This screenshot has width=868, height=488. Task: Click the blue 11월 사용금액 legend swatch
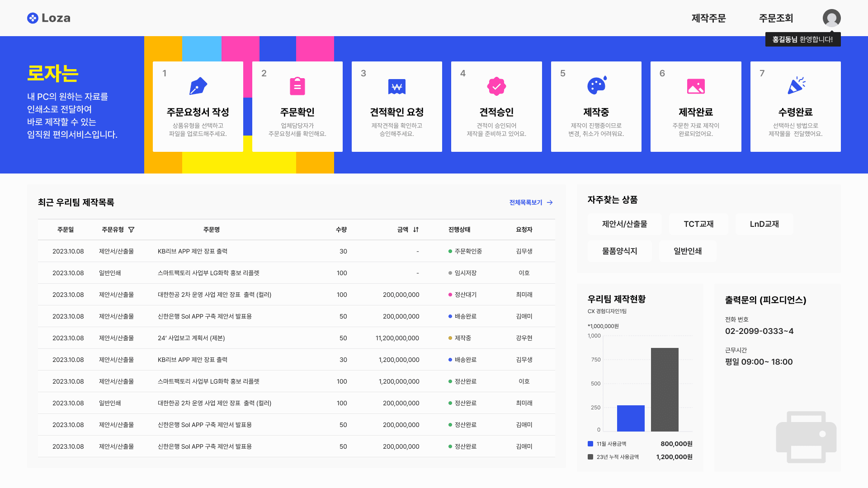(x=590, y=444)
